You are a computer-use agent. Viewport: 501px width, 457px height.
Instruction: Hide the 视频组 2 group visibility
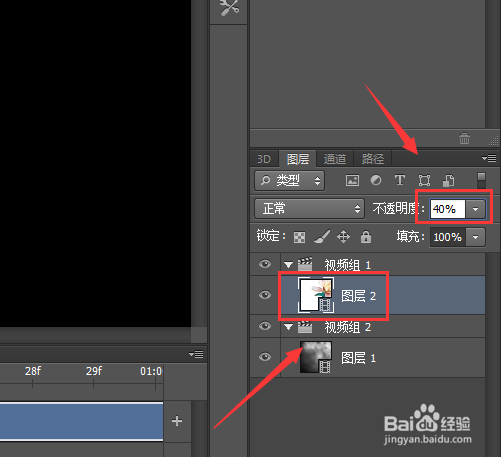pos(265,326)
